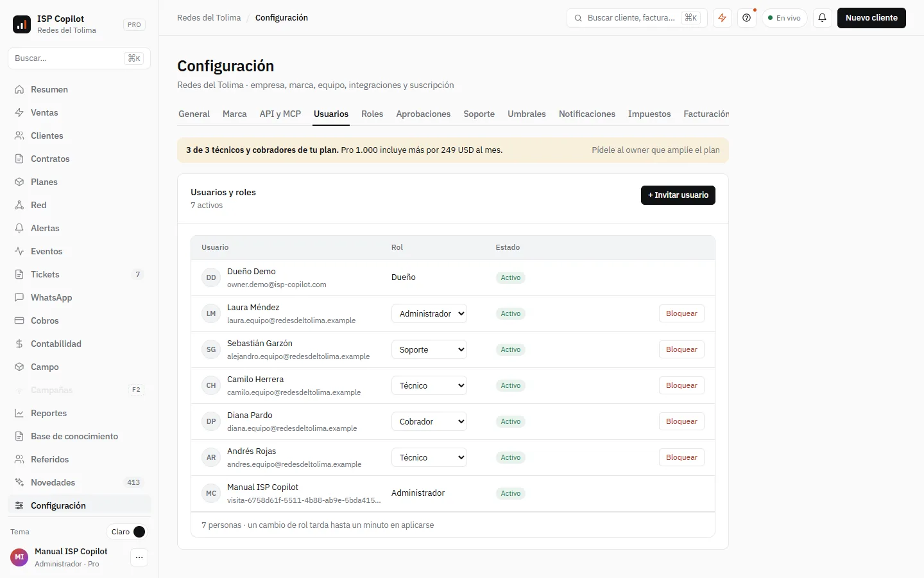The image size is (924, 578).
Task: Block Diana Pardo with the Bloquear button
Action: click(x=681, y=421)
